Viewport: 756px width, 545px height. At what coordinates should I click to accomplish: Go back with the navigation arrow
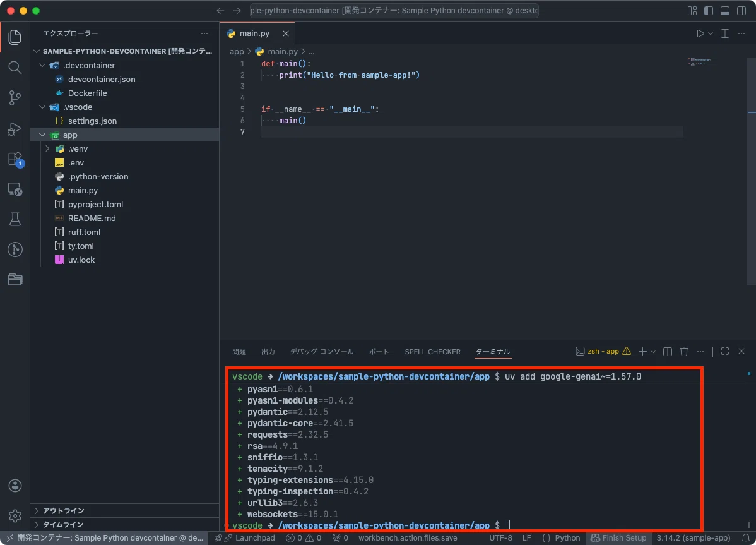click(220, 11)
